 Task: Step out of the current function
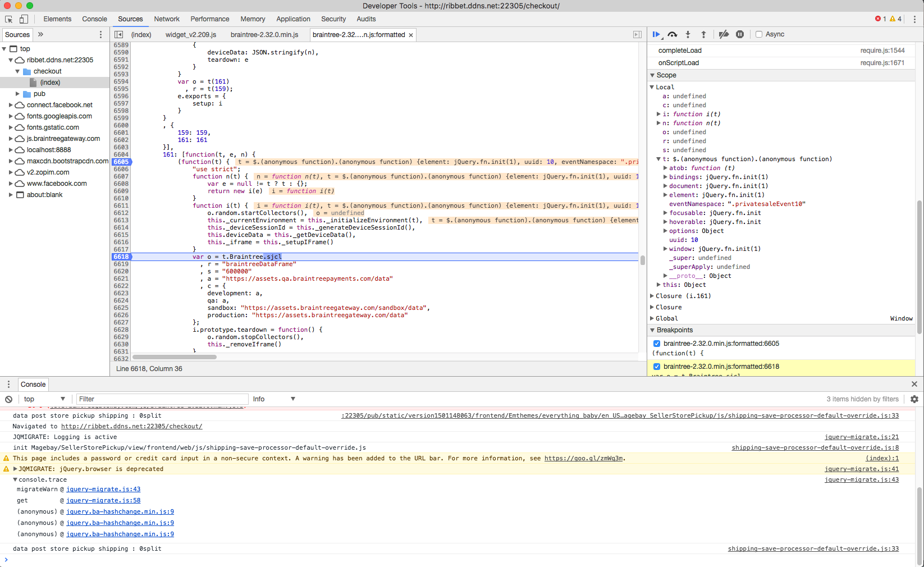[x=704, y=34]
